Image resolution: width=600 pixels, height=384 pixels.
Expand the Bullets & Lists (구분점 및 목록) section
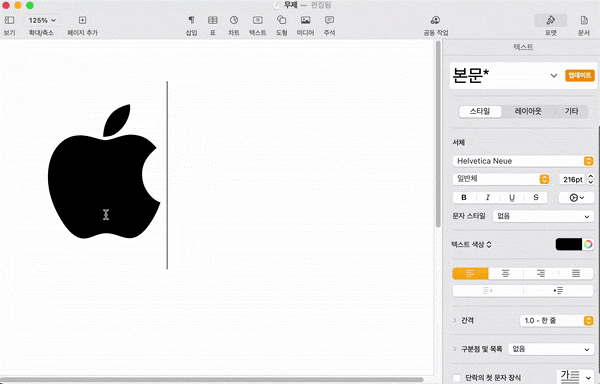(x=455, y=349)
